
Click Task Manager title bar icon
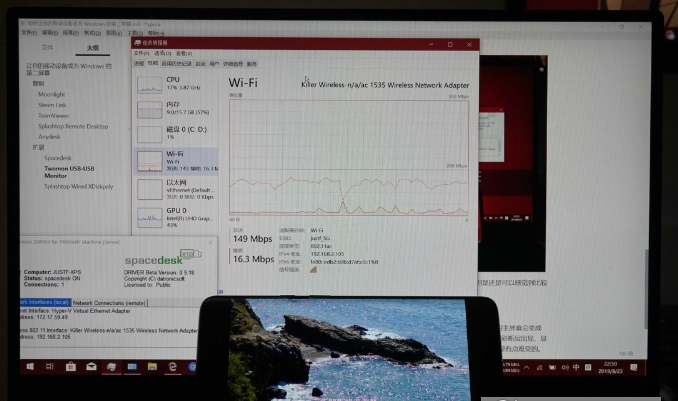tap(138, 43)
